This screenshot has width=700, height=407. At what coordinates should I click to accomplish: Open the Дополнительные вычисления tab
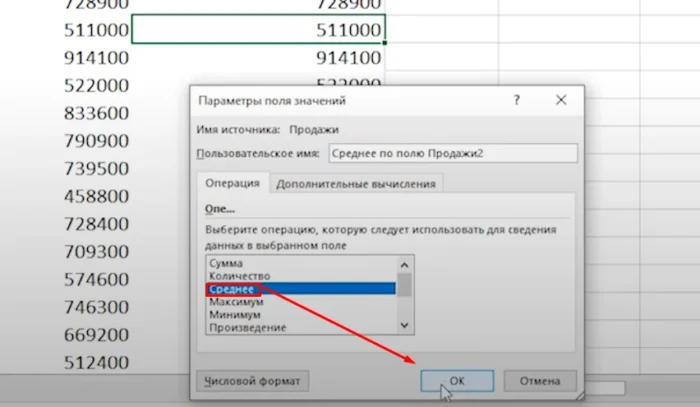tap(356, 183)
